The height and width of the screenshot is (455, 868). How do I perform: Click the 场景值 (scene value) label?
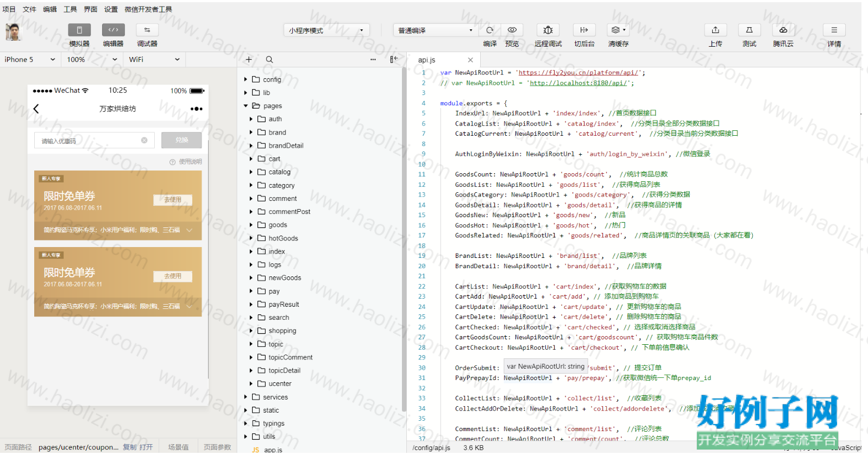tap(178, 447)
